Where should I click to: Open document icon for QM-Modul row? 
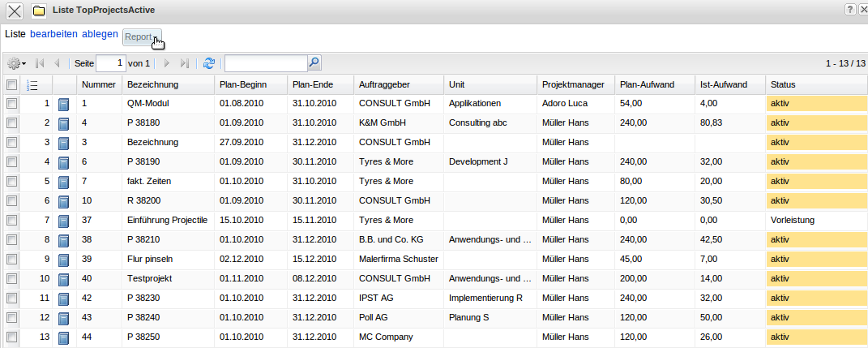(64, 104)
